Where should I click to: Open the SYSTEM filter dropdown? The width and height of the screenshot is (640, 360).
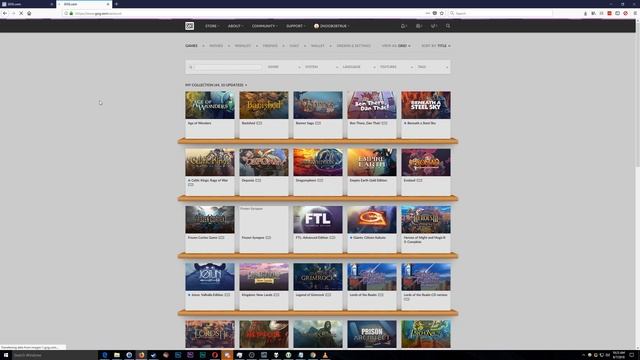pyautogui.click(x=321, y=67)
